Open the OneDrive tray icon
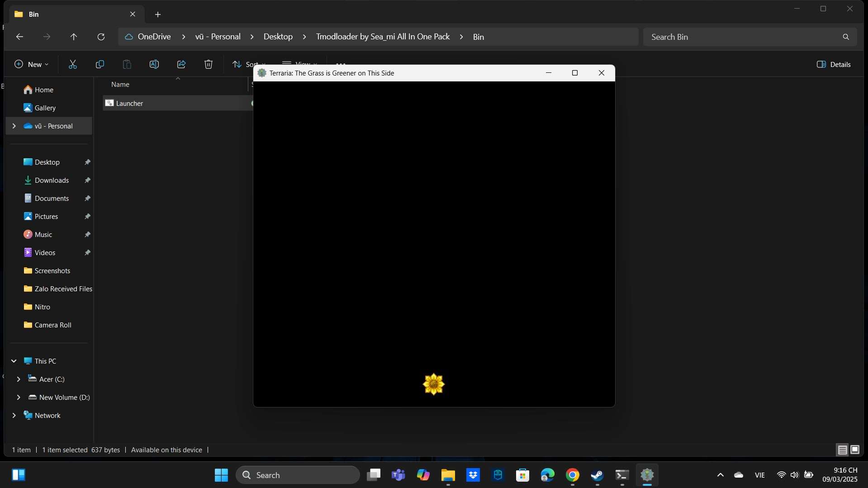This screenshot has height=488, width=868. (739, 475)
